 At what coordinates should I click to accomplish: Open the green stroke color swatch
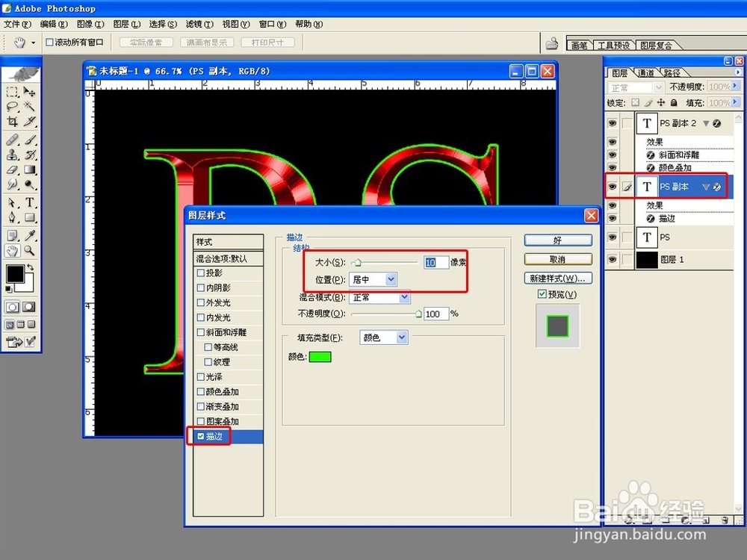click(x=320, y=357)
